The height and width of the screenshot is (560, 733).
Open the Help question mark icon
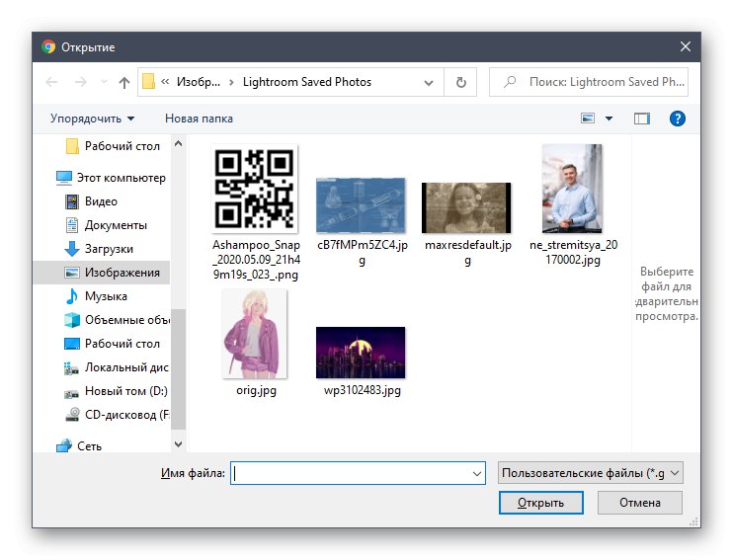pyautogui.click(x=677, y=119)
